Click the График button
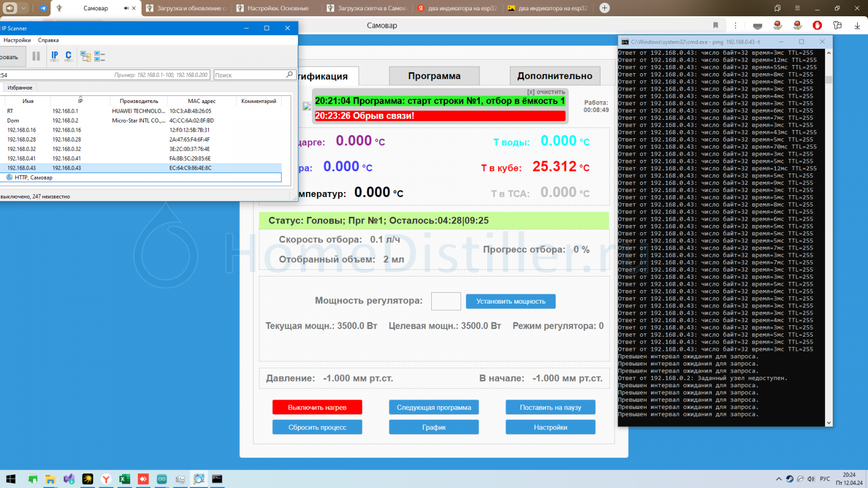Image resolution: width=868 pixels, height=488 pixels. [434, 427]
